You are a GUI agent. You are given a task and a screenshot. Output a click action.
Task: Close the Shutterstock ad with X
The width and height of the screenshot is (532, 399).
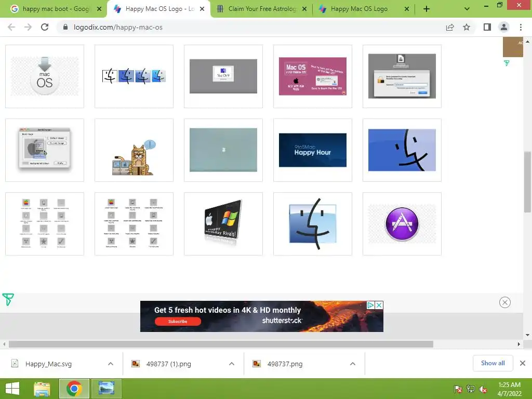[379, 305]
